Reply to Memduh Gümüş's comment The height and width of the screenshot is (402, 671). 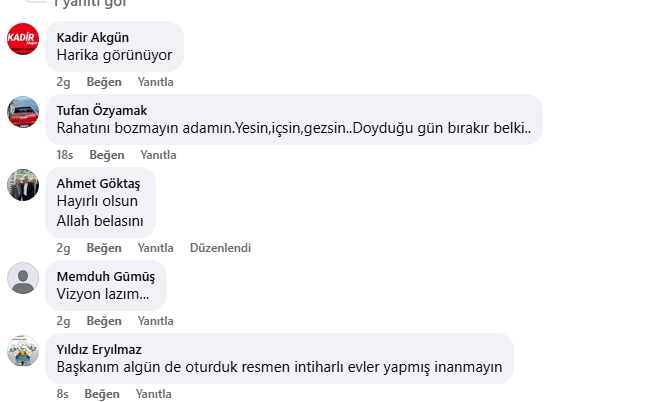[155, 321]
